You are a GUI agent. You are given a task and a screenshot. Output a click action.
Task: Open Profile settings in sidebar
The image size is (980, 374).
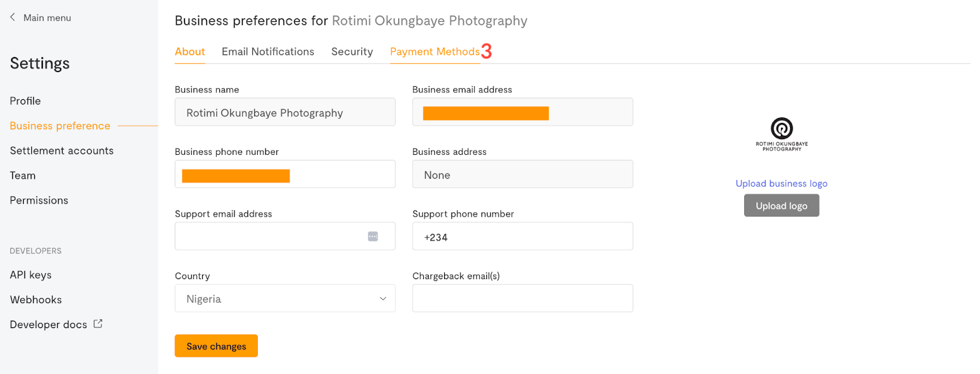tap(25, 101)
